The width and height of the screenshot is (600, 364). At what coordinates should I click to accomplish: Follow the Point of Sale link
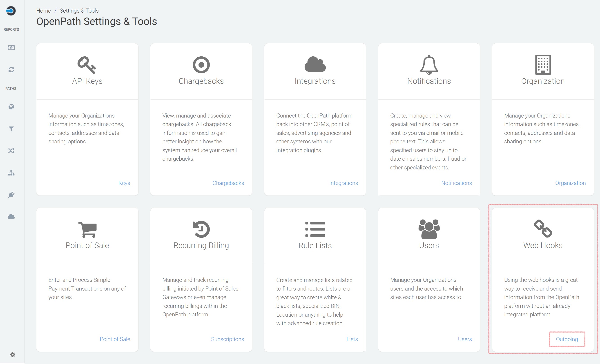tap(115, 339)
